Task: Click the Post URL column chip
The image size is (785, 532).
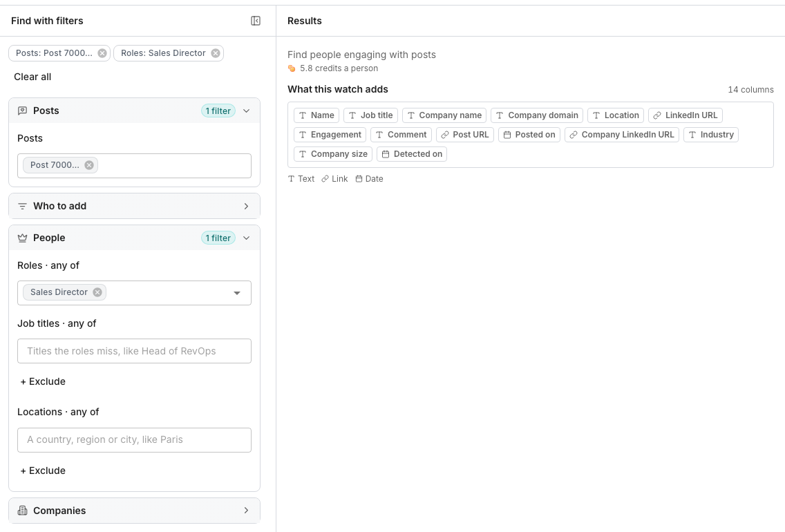Action: tap(465, 135)
